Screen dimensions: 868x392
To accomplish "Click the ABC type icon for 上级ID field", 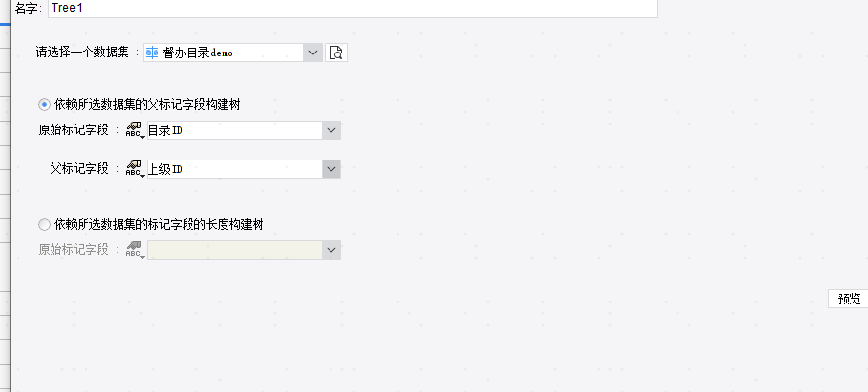I will [x=135, y=169].
